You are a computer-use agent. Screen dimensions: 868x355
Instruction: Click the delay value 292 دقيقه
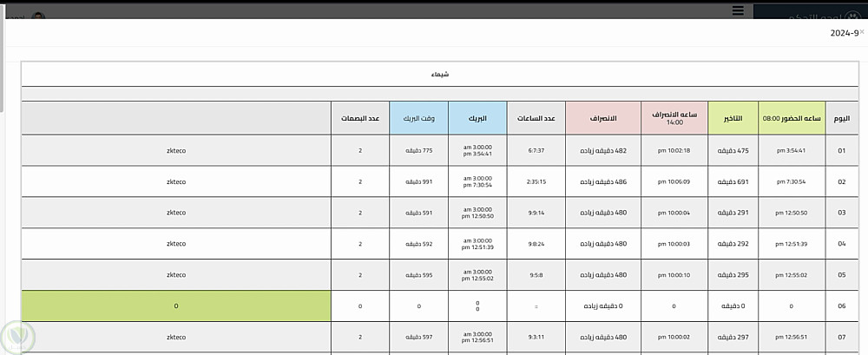[733, 244]
